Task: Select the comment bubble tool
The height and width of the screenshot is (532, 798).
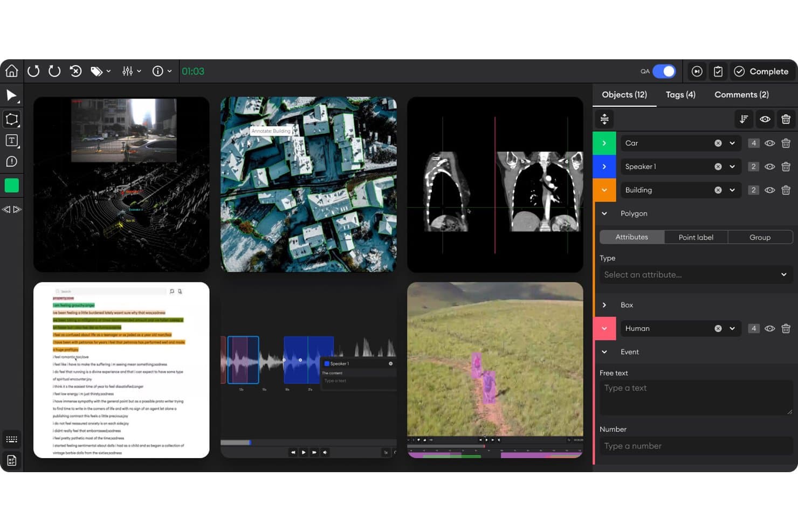Action: pyautogui.click(x=12, y=162)
